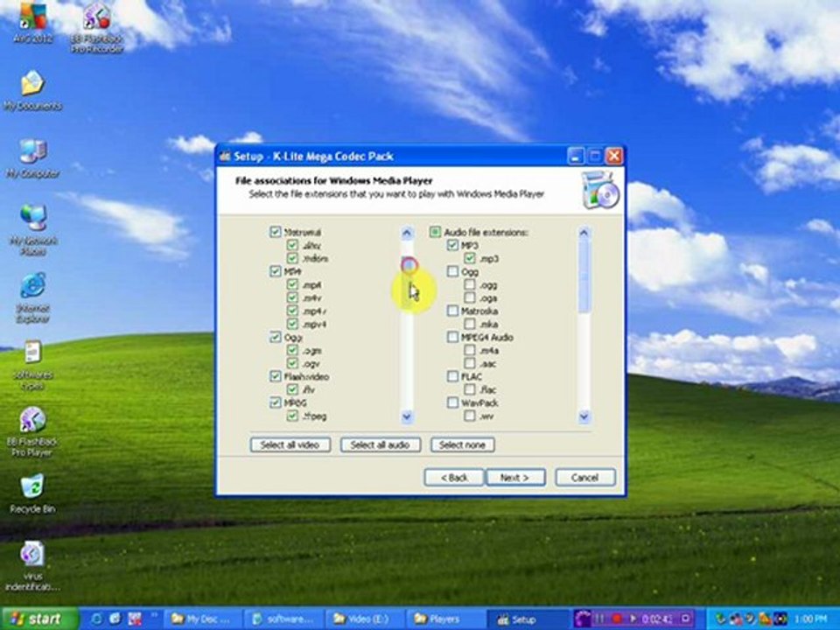Screen dimensions: 840x630
Task: Click the Setup taskbar button
Action: click(528, 619)
